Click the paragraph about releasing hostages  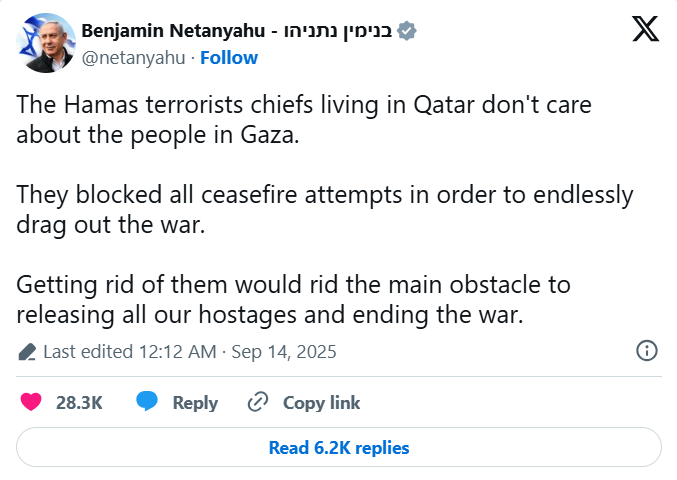[293, 299]
